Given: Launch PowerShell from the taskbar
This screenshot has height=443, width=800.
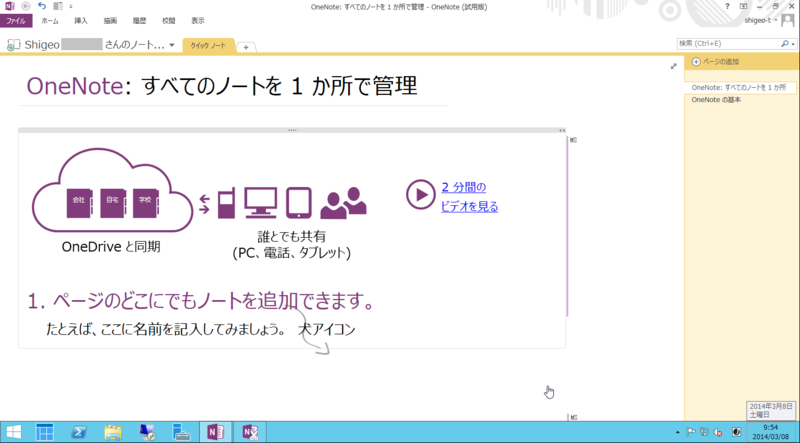Looking at the screenshot, I should click(78, 432).
